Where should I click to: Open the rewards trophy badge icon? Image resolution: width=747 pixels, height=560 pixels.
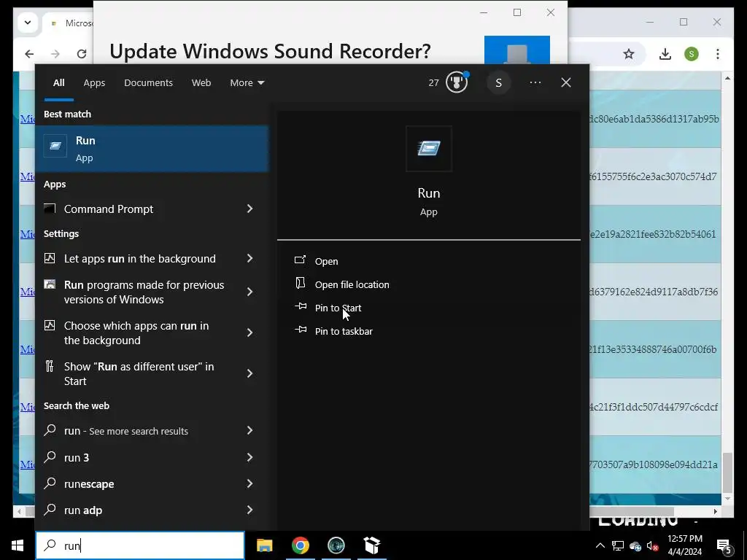[457, 82]
